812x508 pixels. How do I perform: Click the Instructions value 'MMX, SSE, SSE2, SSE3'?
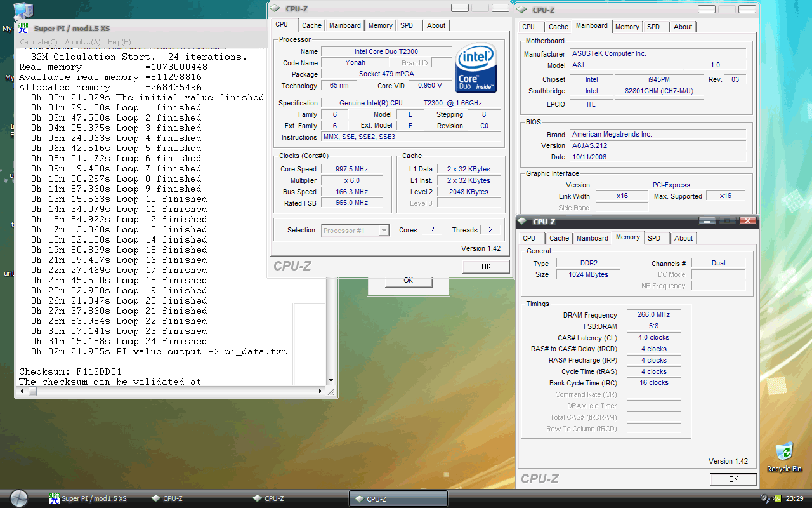411,137
